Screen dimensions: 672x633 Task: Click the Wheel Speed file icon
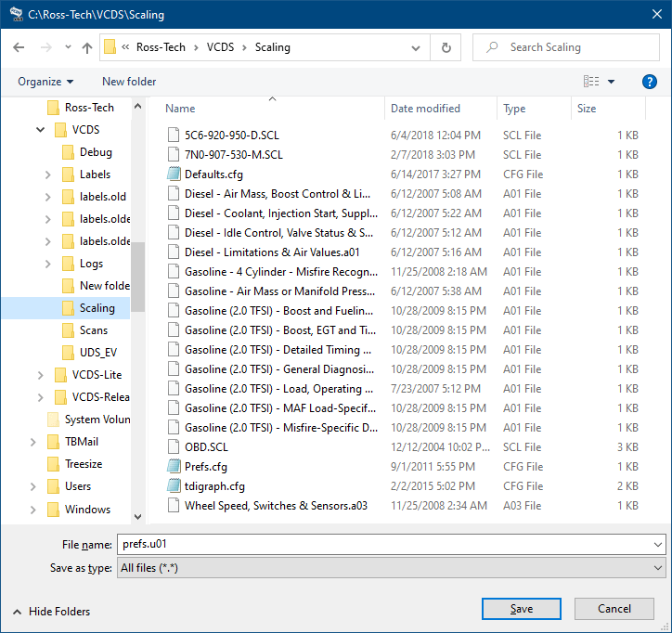pyautogui.click(x=174, y=505)
